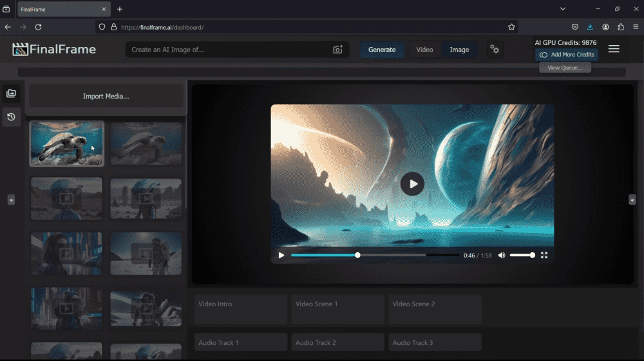Screen dimensions: 644x361
Task: Click the Firefox downloads icon
Action: tap(590, 27)
